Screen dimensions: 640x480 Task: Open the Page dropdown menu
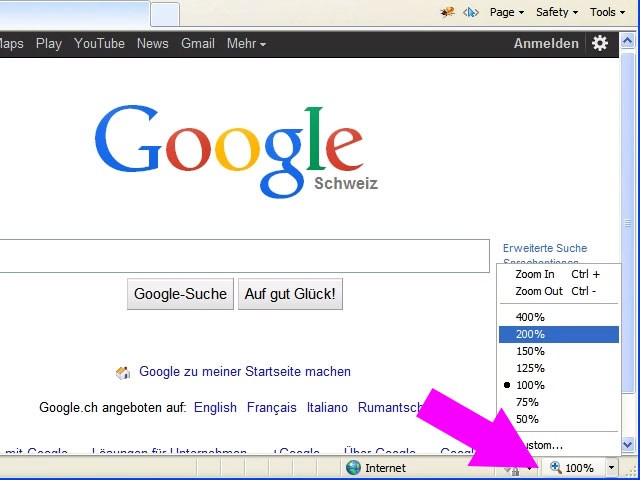506,12
